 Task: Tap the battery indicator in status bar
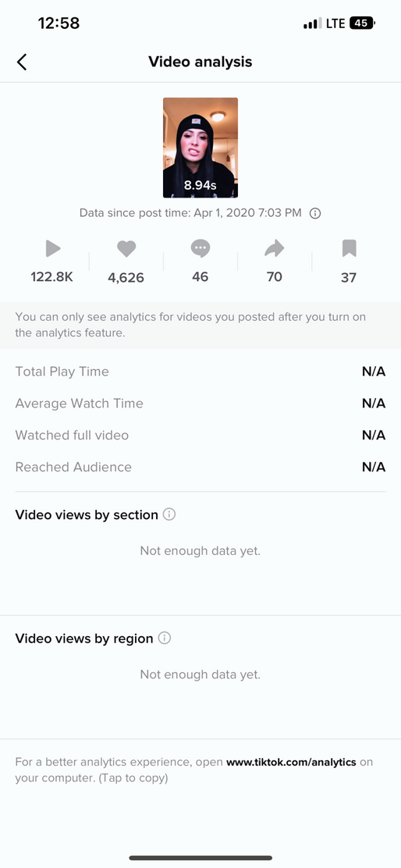pos(363,23)
